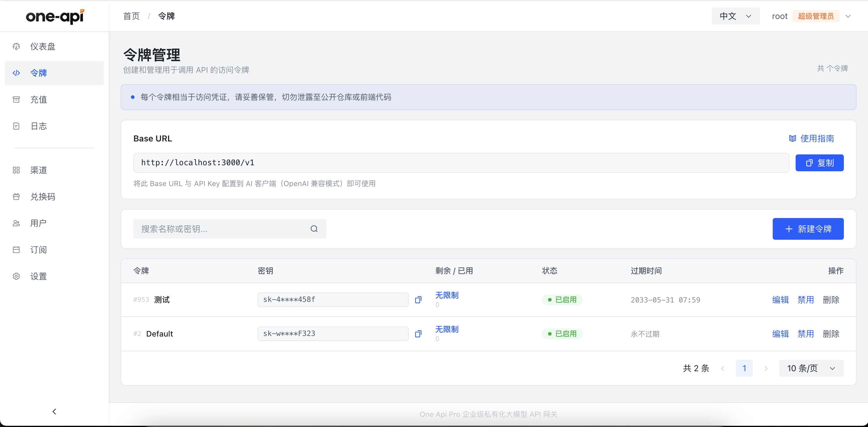The image size is (868, 427).
Task: Click page number 1 in pagination
Action: [x=744, y=368]
